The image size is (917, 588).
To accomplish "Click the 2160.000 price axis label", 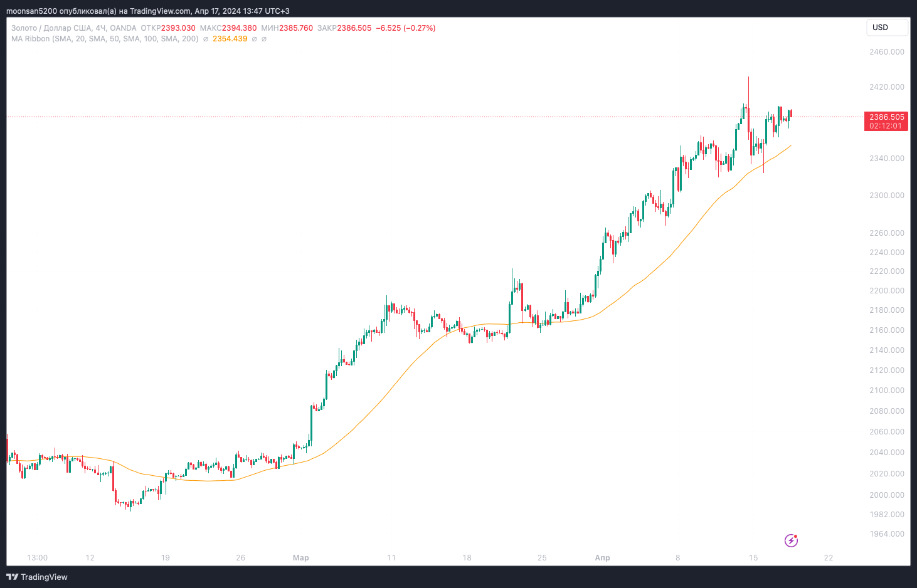I will click(x=887, y=330).
